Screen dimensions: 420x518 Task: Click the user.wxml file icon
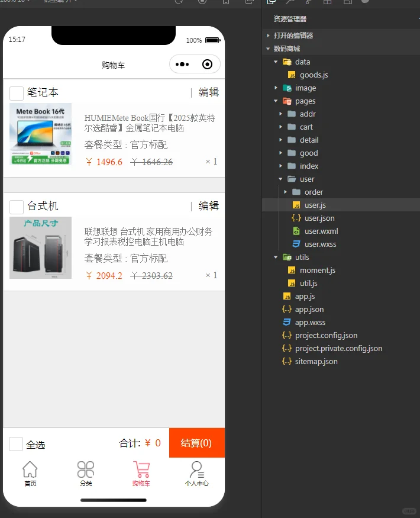tap(296, 231)
